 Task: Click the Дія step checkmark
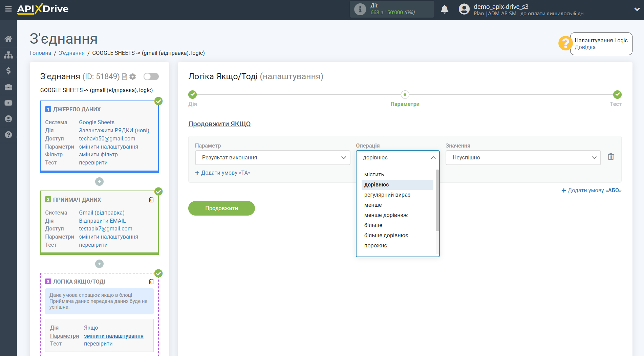[193, 94]
